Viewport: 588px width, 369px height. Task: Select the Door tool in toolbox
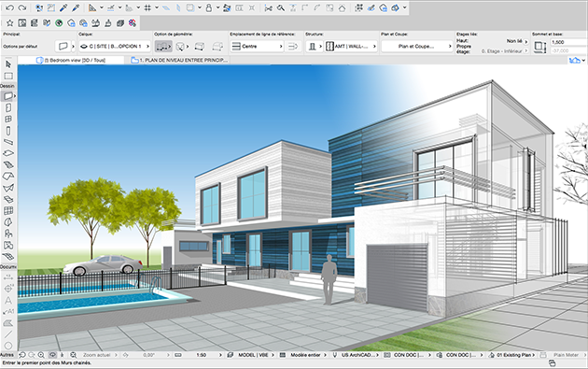[x=8, y=107]
